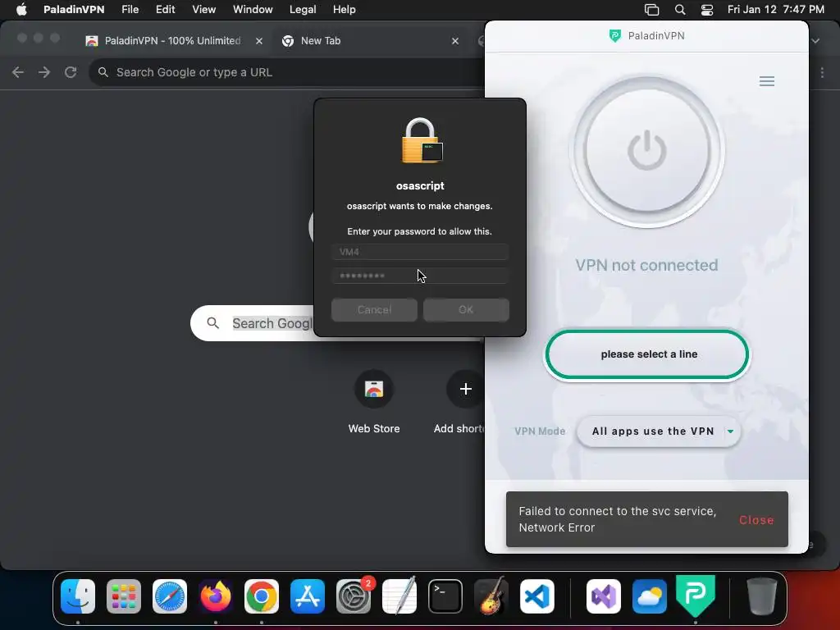Open Control Center in menu bar

(707, 10)
